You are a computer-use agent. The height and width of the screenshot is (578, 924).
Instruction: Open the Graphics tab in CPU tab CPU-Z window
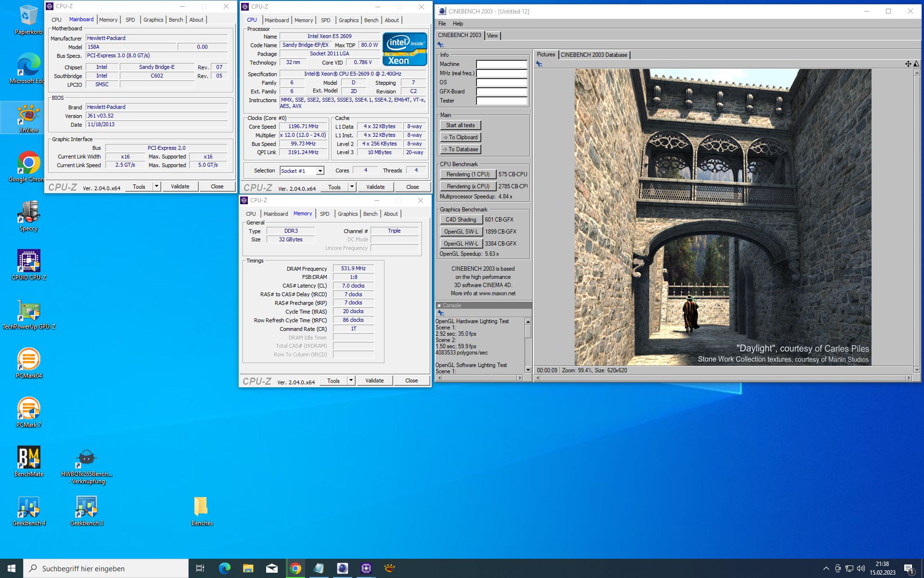[x=348, y=20]
